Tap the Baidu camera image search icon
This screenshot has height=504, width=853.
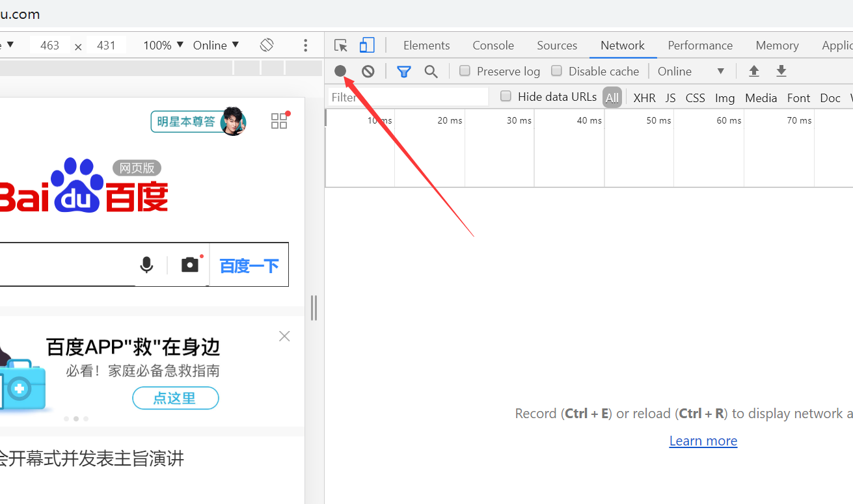(190, 264)
